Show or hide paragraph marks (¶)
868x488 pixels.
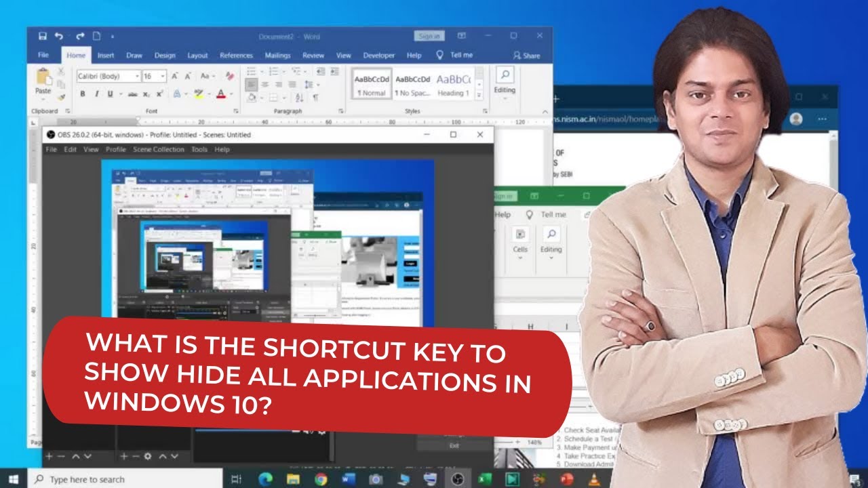pos(315,98)
